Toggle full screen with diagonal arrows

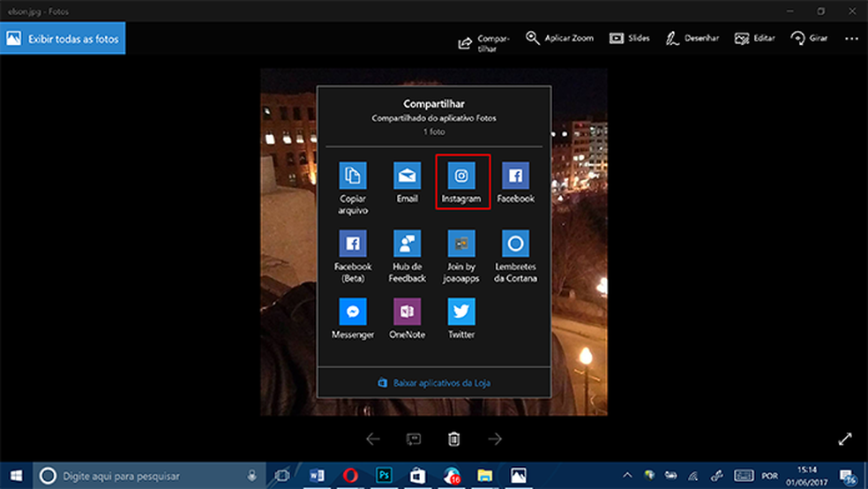845,440
